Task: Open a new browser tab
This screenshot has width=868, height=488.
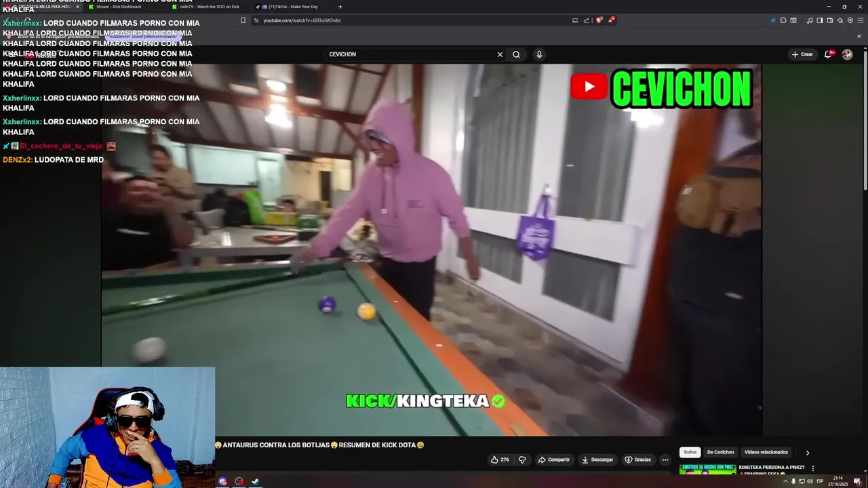Action: (340, 7)
